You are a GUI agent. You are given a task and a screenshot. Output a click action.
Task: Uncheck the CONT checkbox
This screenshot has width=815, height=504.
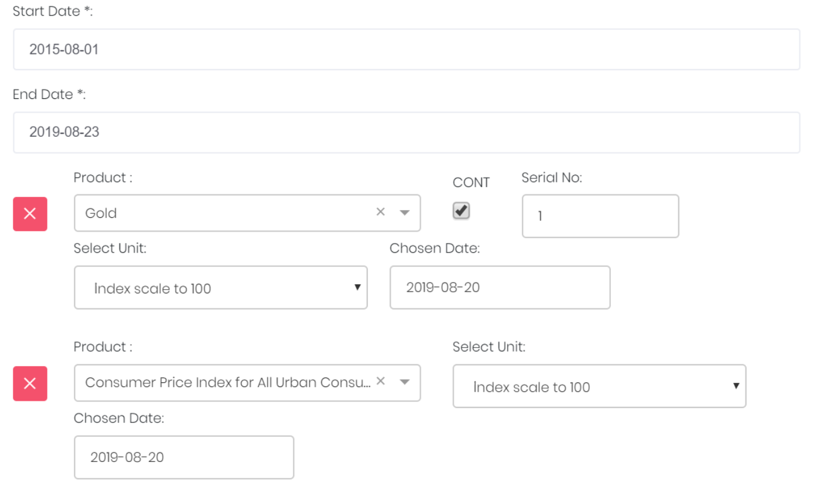click(461, 211)
